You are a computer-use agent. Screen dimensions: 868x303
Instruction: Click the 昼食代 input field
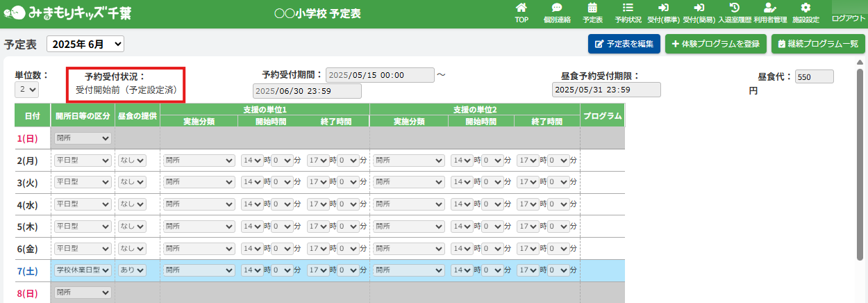[x=814, y=77]
